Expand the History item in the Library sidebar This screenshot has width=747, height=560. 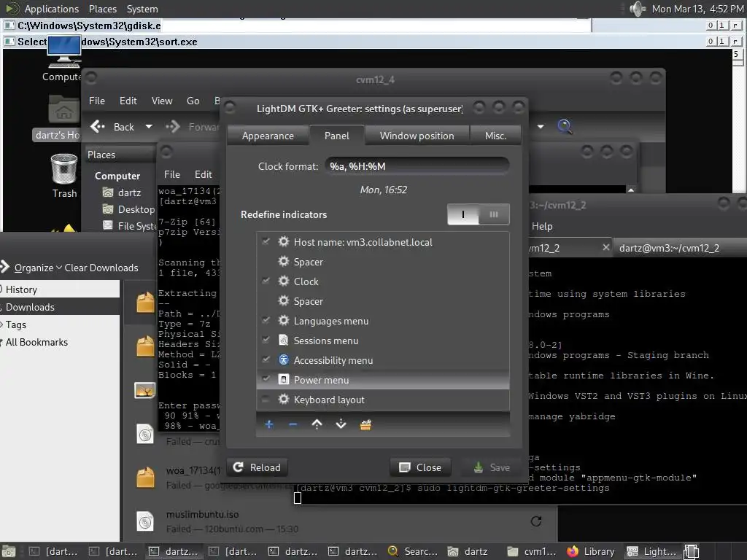coord(2,289)
